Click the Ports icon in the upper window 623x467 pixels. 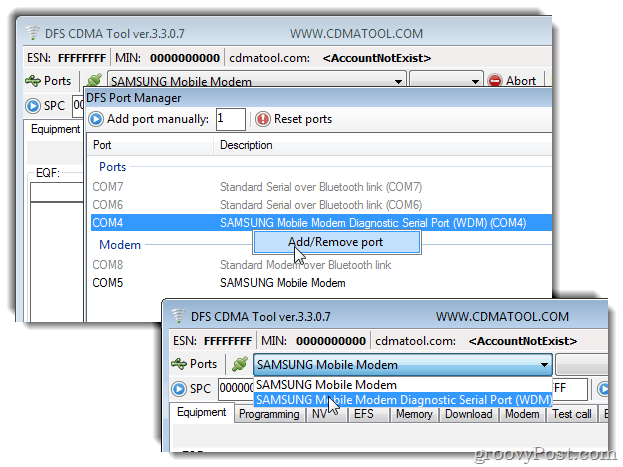[33, 81]
